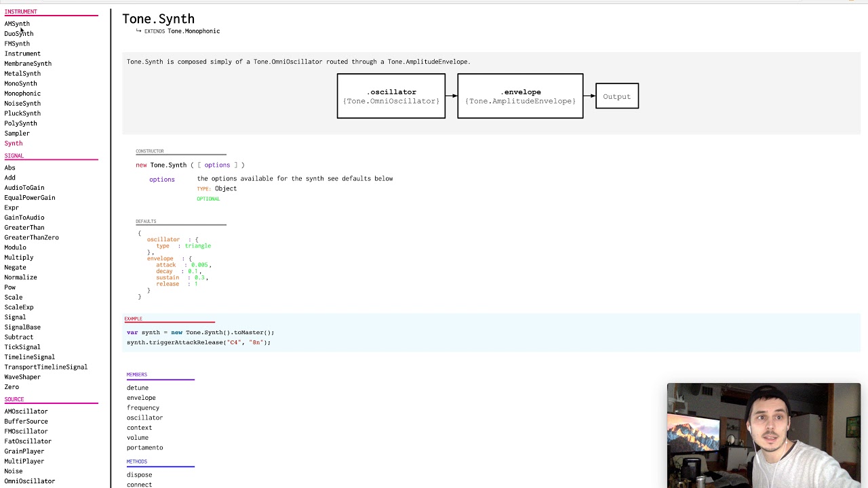Open WaveShaper signal documentation
The image size is (868, 488).
tap(22, 377)
